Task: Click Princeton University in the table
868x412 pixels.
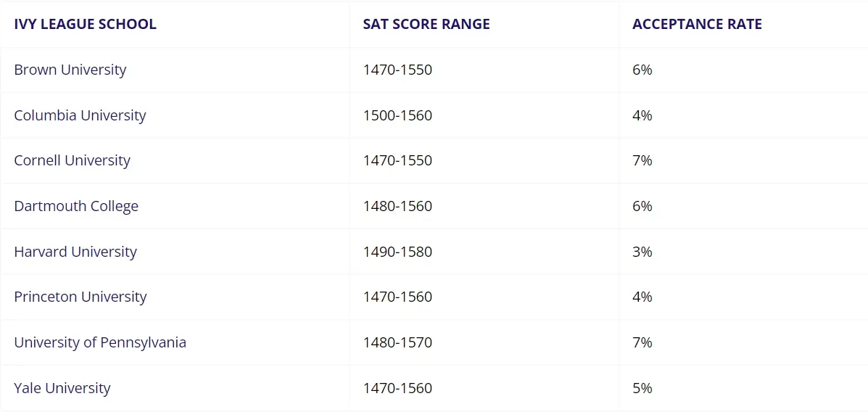Action: 80,297
